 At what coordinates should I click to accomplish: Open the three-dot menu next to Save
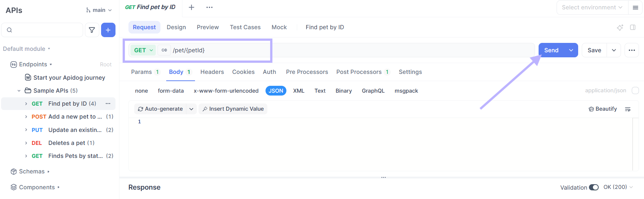pyautogui.click(x=631, y=50)
